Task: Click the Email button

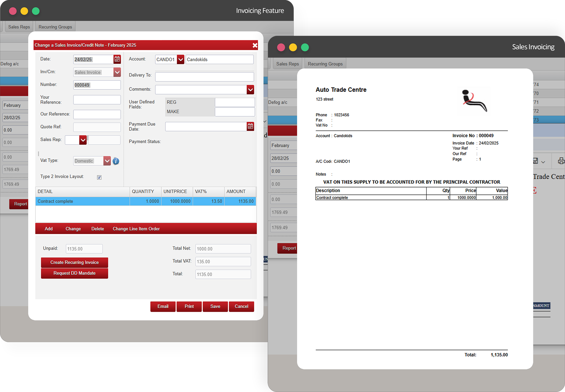Action: point(163,307)
